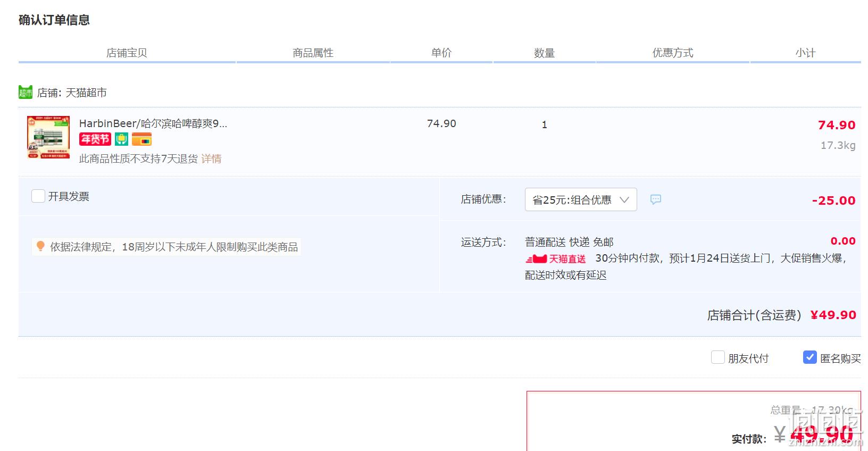This screenshot has width=868, height=451.
Task: Click the 天猫直送 delivery icon
Action: coord(556,259)
